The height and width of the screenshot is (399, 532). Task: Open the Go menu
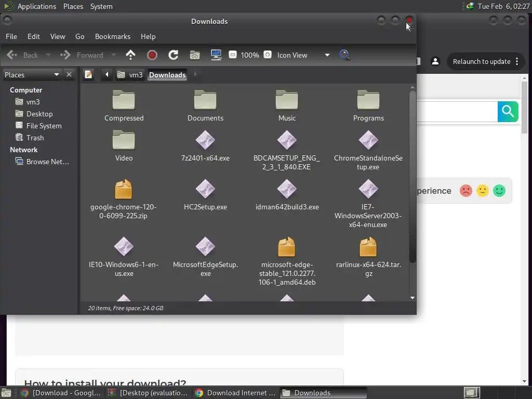tap(79, 36)
